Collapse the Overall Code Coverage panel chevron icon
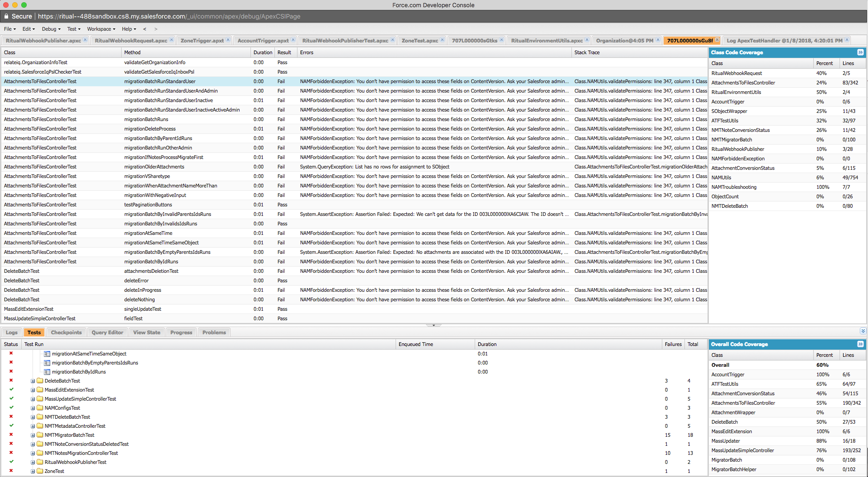Screen dimensions: 868x477 point(861,344)
